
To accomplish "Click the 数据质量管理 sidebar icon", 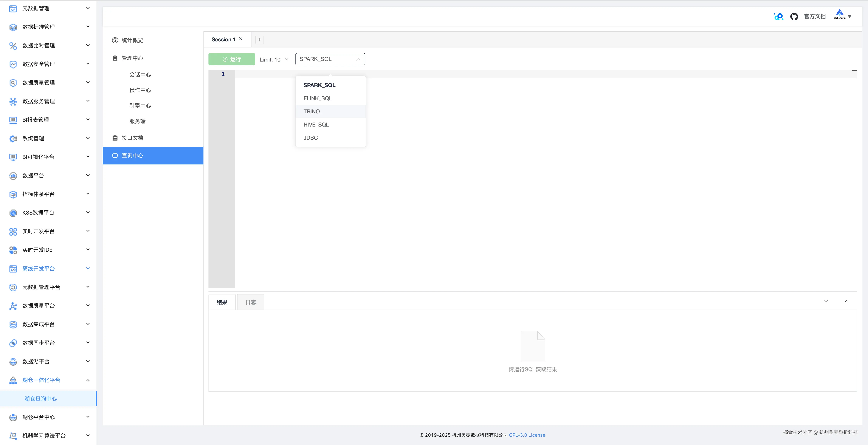I will tap(13, 83).
